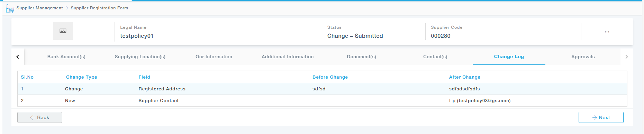Open the Contact(s) tab
The width and height of the screenshot is (644, 134).
(x=435, y=57)
